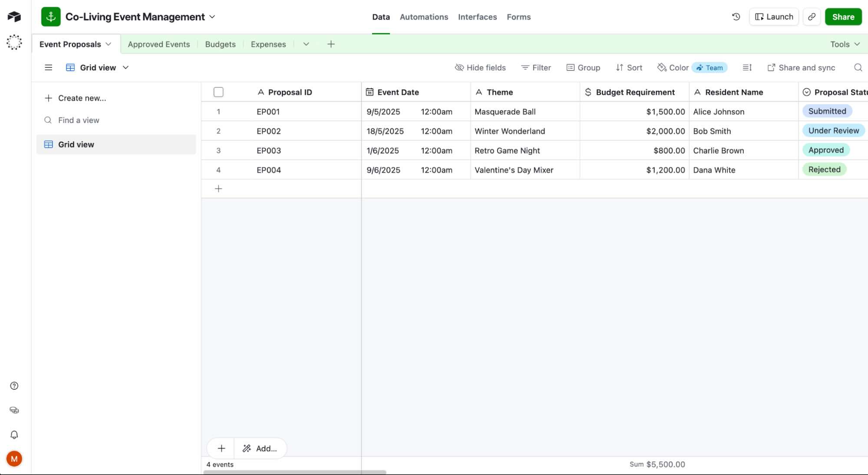Image resolution: width=868 pixels, height=475 pixels.
Task: Open the Airtable home logo icon
Action: click(14, 17)
